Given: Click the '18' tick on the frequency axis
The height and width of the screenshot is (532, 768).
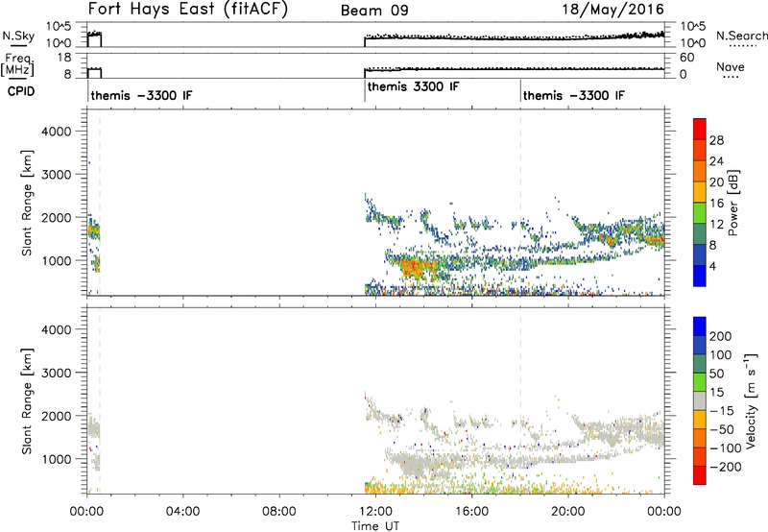Looking at the screenshot, I should click(64, 58).
